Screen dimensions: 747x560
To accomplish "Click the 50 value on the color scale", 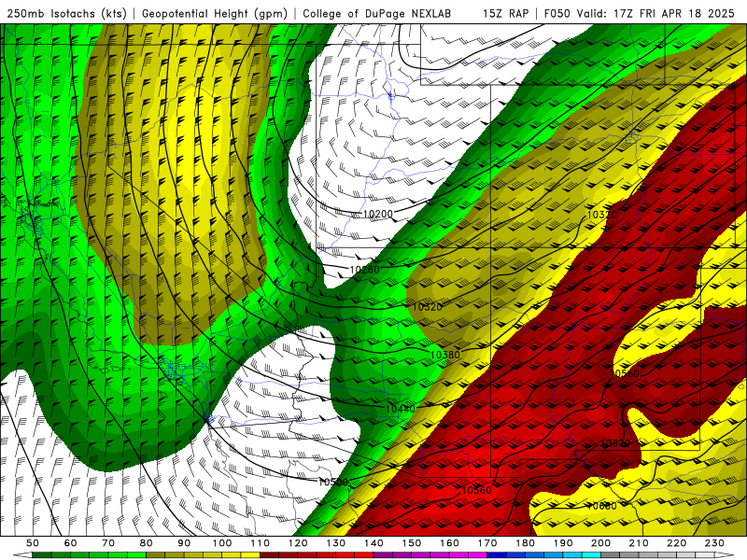I will (33, 543).
